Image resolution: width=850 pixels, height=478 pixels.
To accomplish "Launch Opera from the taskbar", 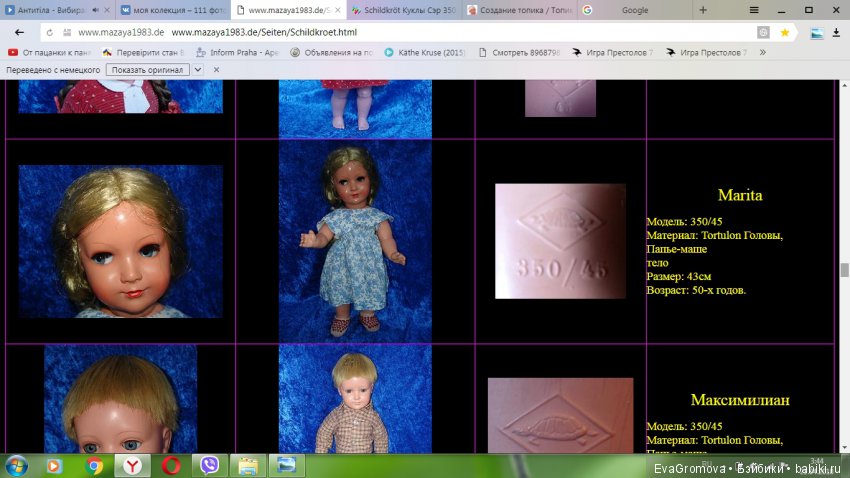I will click(x=171, y=465).
